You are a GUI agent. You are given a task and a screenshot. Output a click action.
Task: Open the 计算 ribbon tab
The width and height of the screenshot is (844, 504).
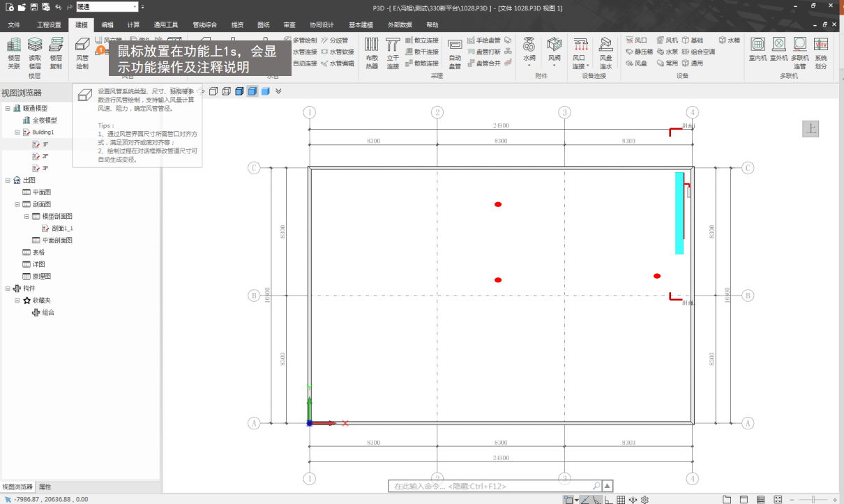[133, 24]
